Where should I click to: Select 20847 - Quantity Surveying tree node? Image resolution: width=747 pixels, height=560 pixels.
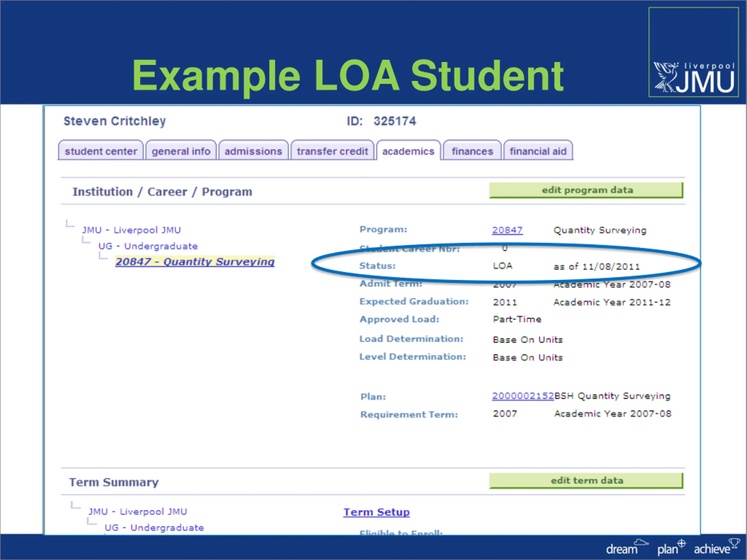(x=195, y=262)
